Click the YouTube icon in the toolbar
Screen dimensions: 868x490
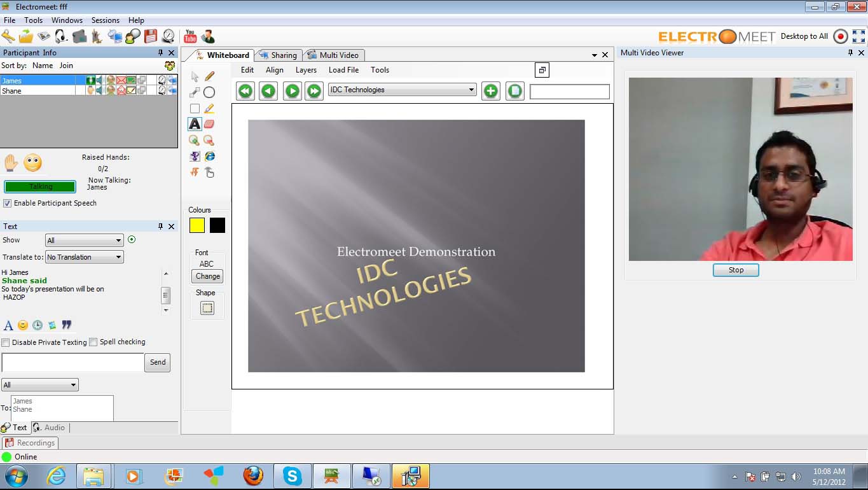[x=190, y=36]
